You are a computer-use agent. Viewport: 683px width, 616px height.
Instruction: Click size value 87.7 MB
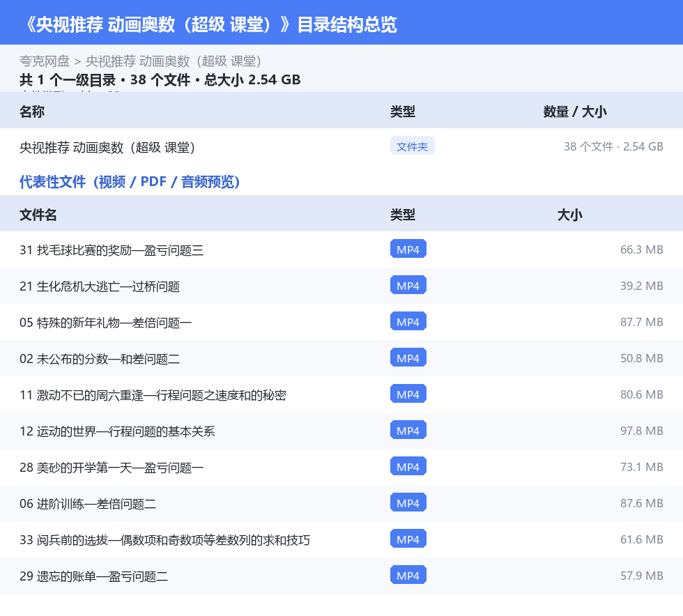pyautogui.click(x=642, y=322)
